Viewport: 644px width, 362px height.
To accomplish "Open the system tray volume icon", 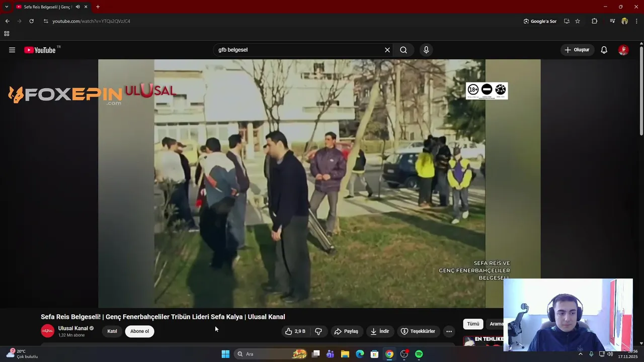I will 610,354.
